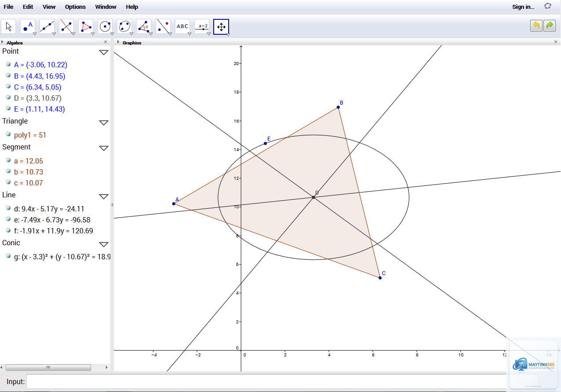Open the File menu
Screen dimensions: 561x392
tap(8, 7)
